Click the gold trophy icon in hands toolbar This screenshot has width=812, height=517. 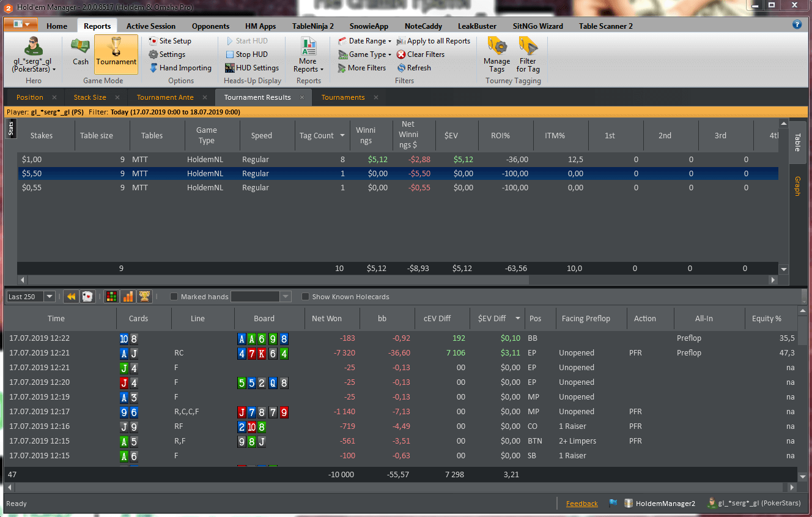144,297
